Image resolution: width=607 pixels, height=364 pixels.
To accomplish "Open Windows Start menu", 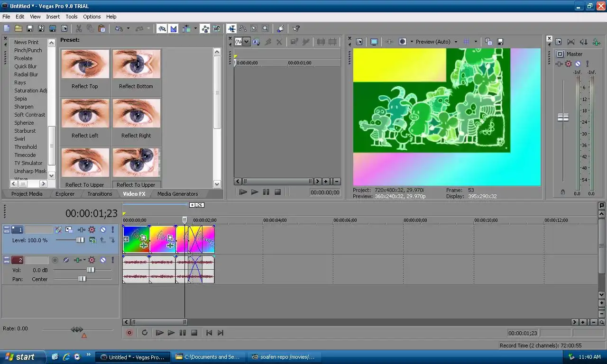I will click(23, 357).
